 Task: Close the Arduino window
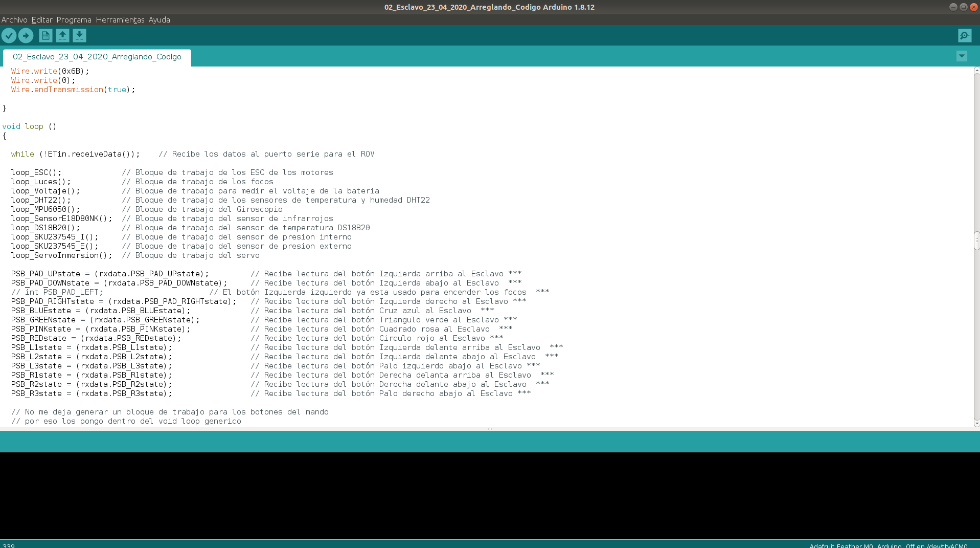973,7
